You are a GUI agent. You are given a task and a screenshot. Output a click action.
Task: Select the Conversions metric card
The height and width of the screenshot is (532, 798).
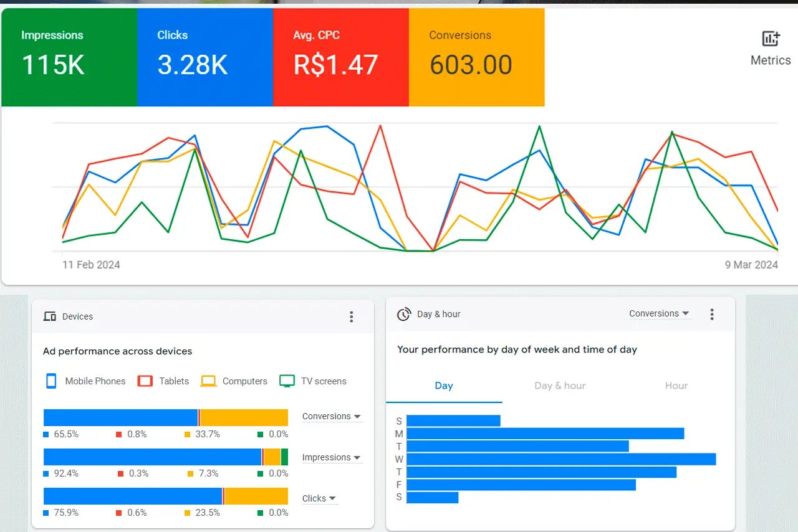477,57
